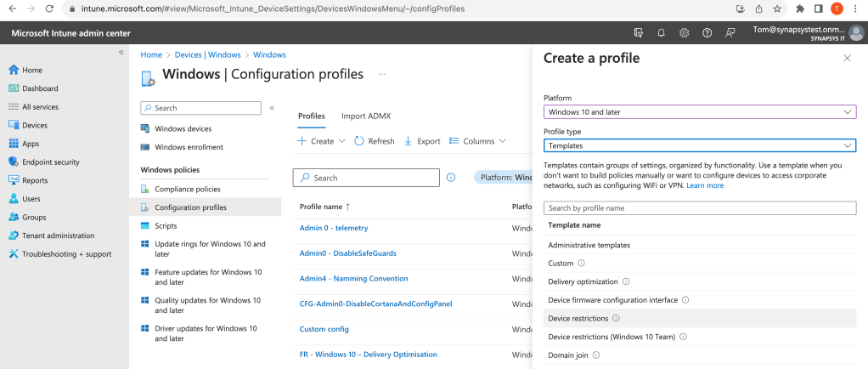Open the Profile type dropdown
868x369 pixels.
[x=699, y=145]
